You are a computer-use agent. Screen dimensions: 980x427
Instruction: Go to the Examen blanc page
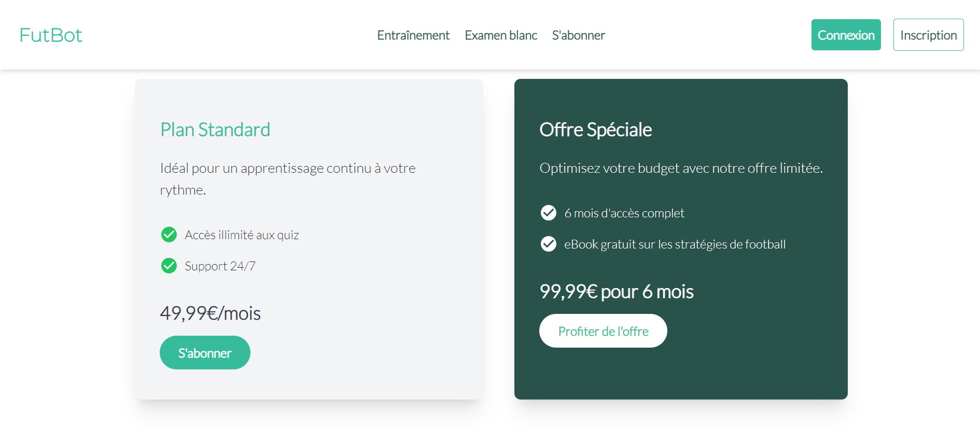pos(501,35)
